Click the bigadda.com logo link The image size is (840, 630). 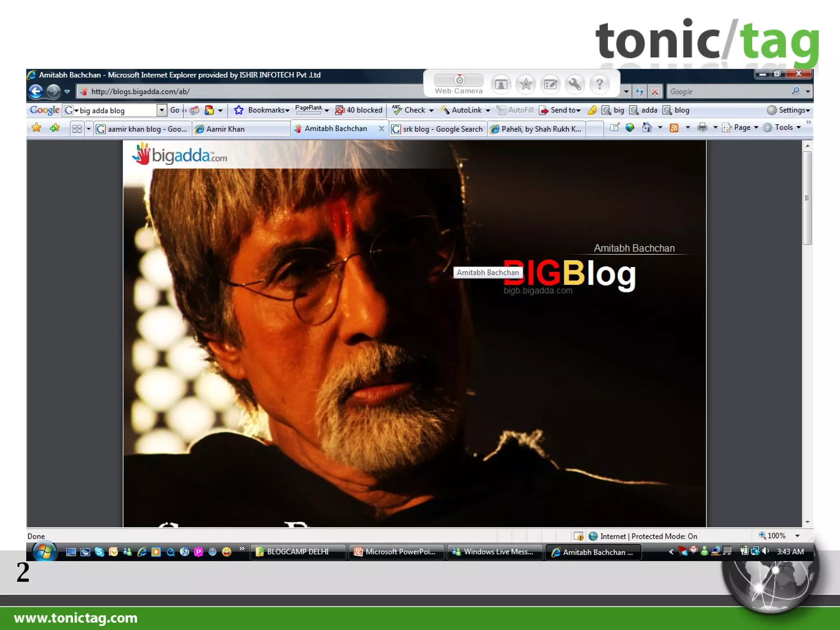(x=180, y=155)
